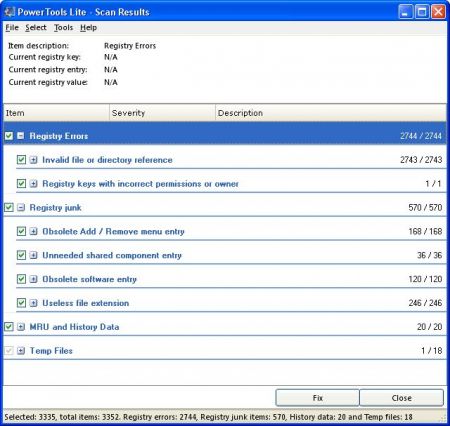Screen dimensions: 450x426
Task: Collapse the Registry Errors group
Action: (21, 136)
